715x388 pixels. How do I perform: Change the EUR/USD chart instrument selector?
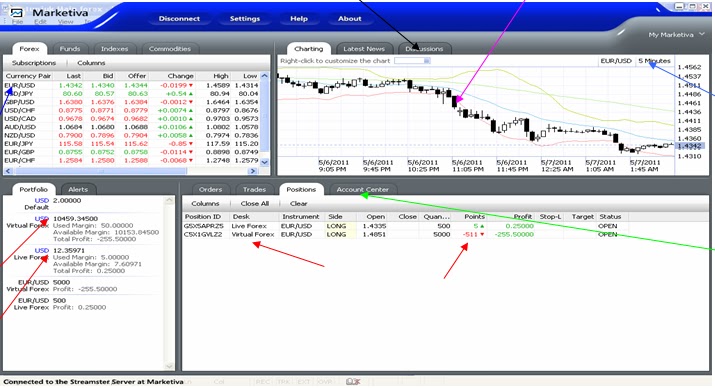(x=616, y=61)
